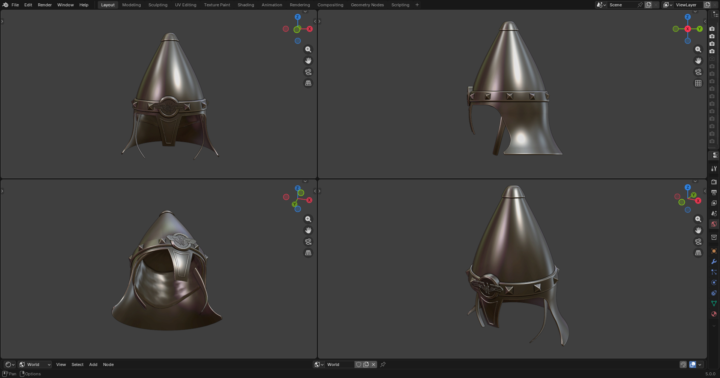
Task: Switch to the Texture Paint workspace tab
Action: coord(217,5)
